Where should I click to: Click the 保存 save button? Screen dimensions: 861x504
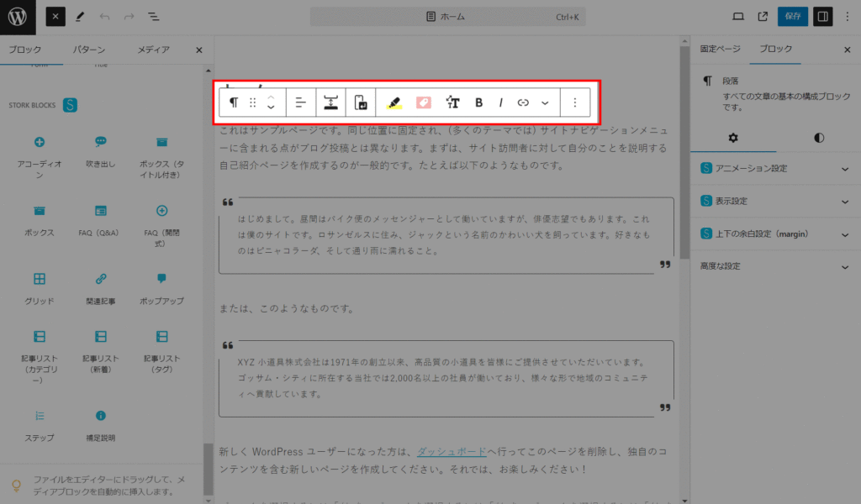792,17
